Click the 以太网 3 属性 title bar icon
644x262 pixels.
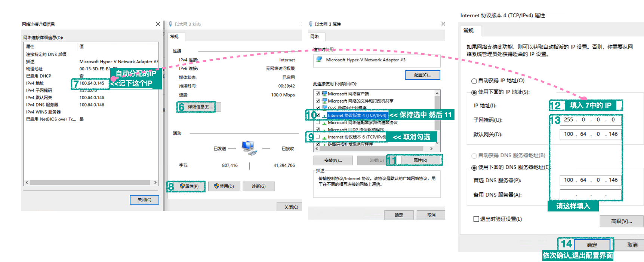[311, 24]
